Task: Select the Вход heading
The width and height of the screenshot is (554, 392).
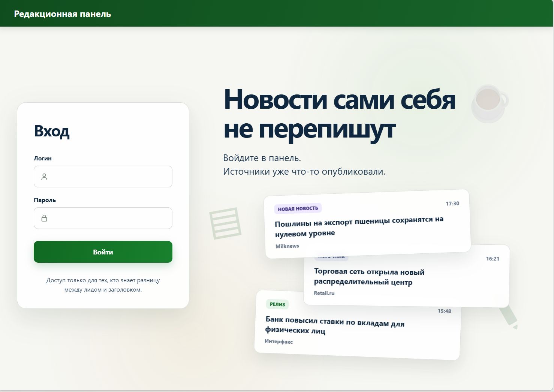Action: (52, 131)
